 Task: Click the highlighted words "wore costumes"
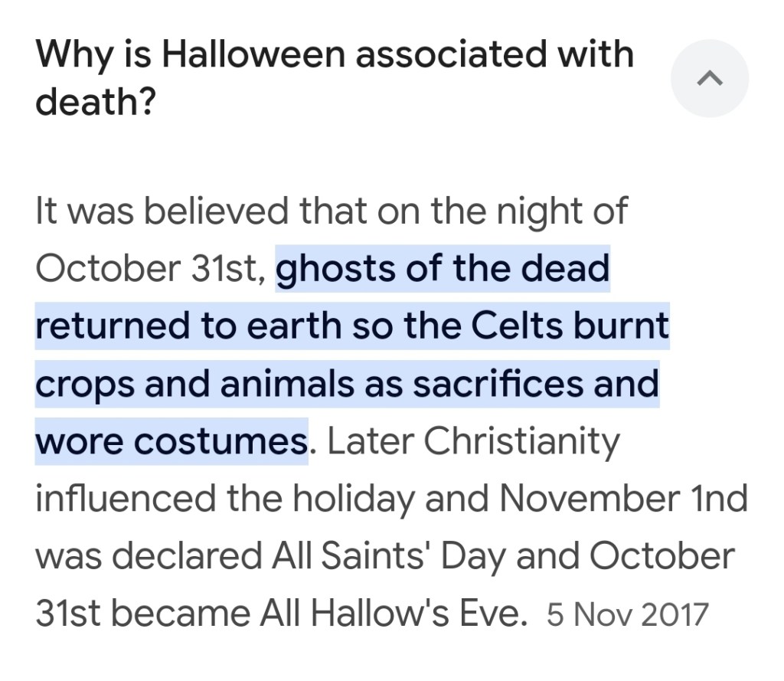point(171,441)
